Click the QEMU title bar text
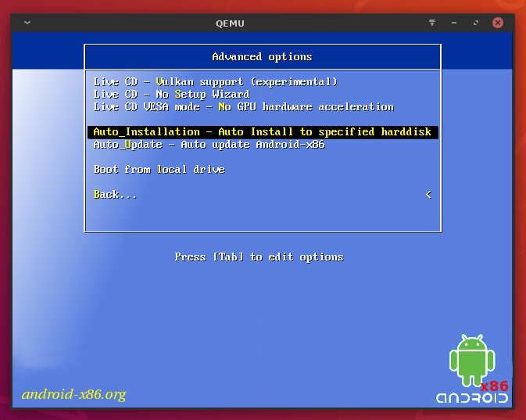Viewport: 526px width, 420px height. (x=230, y=23)
